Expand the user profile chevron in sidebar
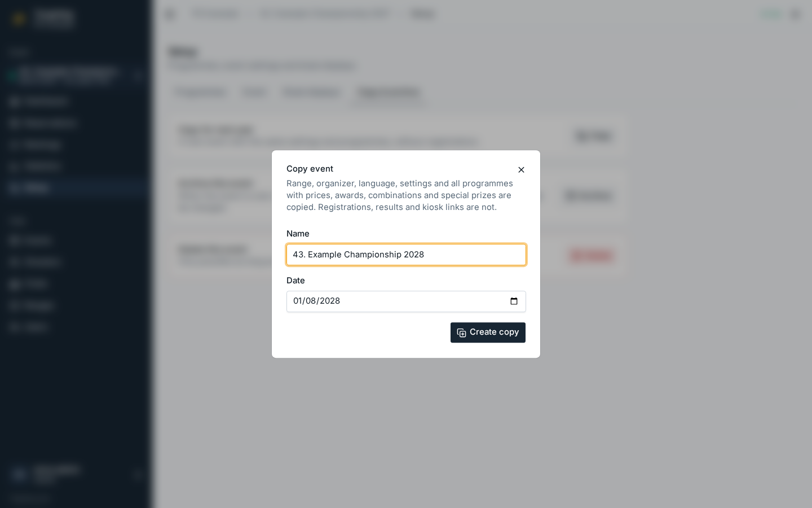The height and width of the screenshot is (508, 812). [138, 475]
